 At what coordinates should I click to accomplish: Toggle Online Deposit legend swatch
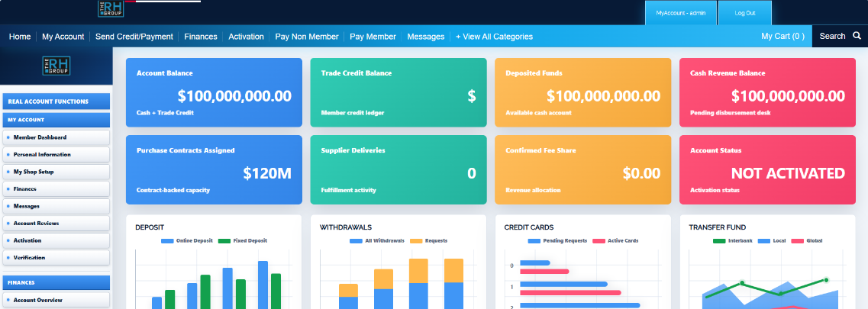pos(167,241)
